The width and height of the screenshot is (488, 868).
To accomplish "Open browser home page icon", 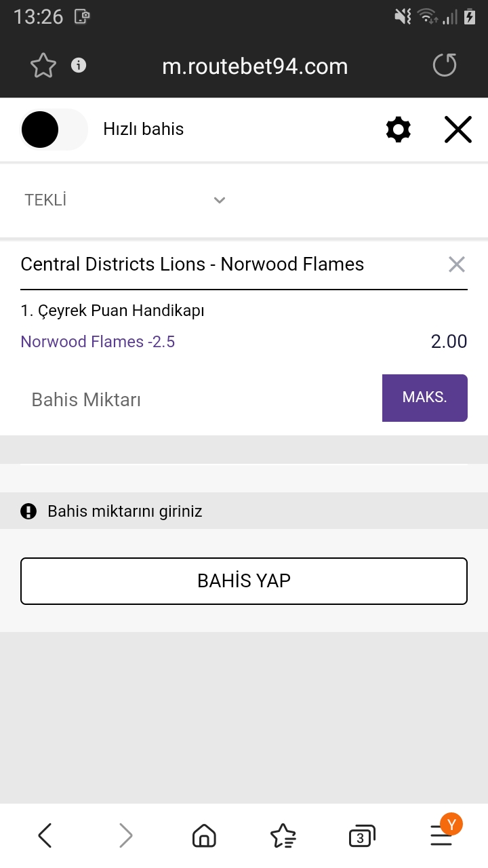I will coord(204,836).
